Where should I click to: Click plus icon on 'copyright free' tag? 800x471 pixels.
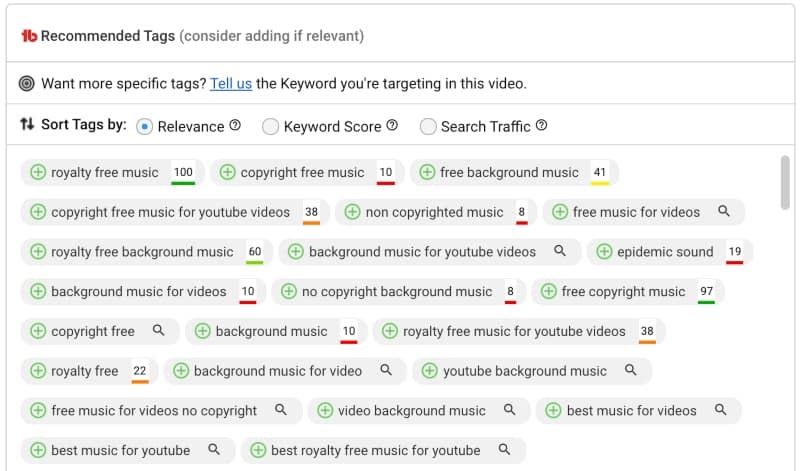pos(38,331)
